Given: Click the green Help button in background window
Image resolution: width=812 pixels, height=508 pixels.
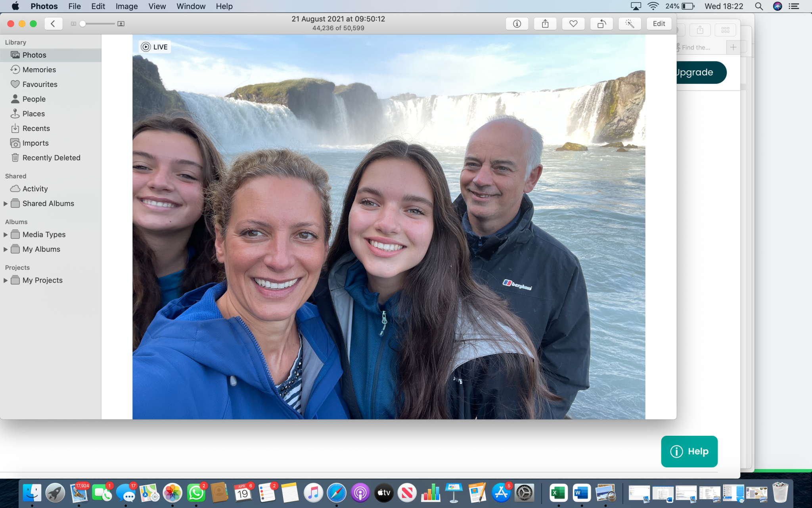Looking at the screenshot, I should [689, 451].
